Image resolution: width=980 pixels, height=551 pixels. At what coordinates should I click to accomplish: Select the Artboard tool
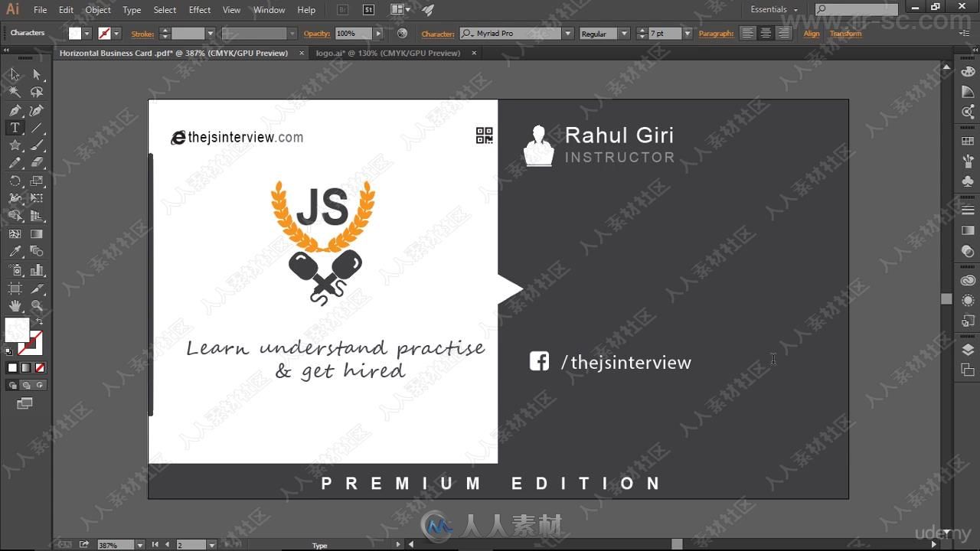tap(15, 289)
